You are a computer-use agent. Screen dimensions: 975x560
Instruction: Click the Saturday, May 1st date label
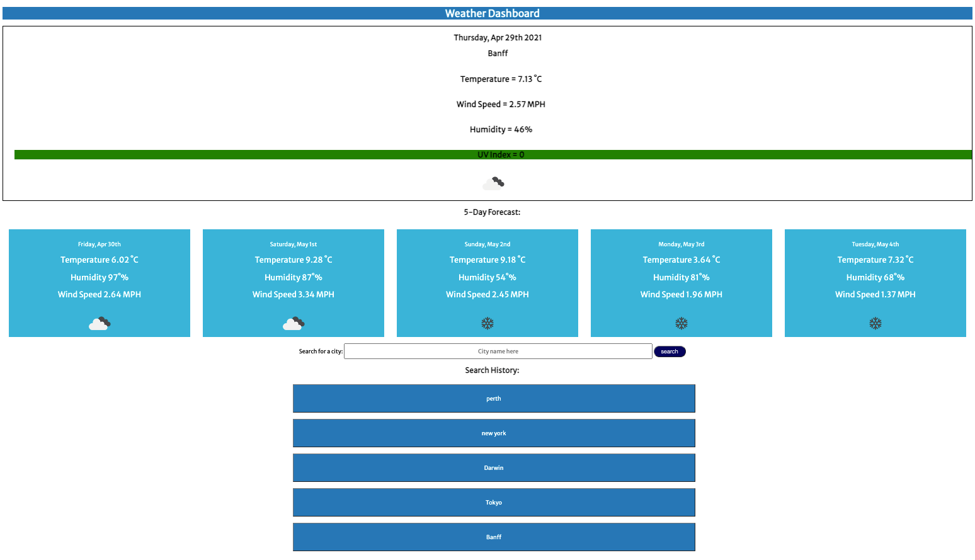click(x=294, y=244)
